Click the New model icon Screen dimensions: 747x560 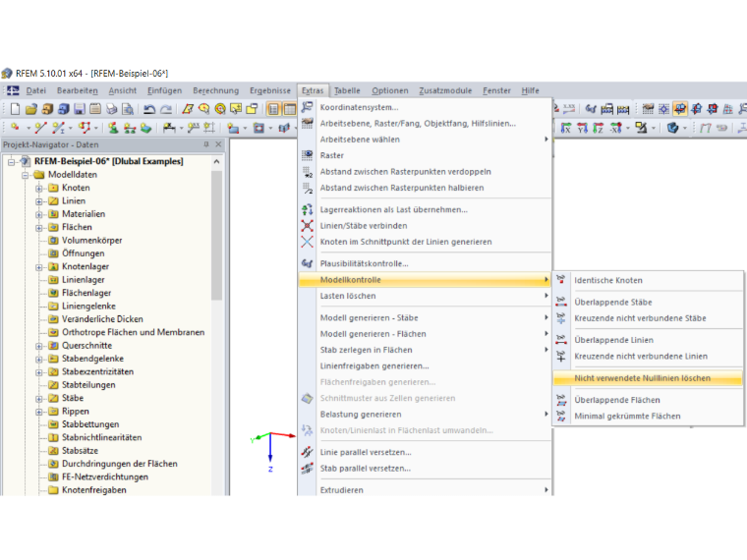coord(16,109)
